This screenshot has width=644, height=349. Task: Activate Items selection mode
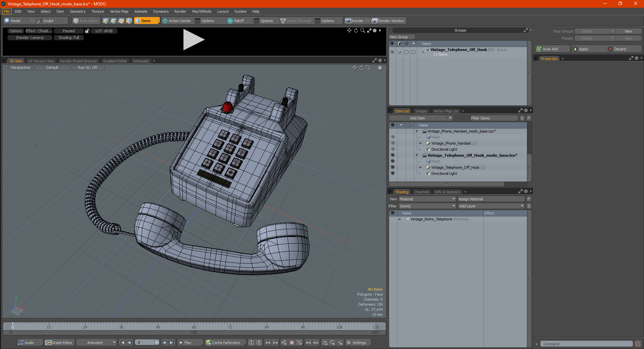tap(146, 21)
